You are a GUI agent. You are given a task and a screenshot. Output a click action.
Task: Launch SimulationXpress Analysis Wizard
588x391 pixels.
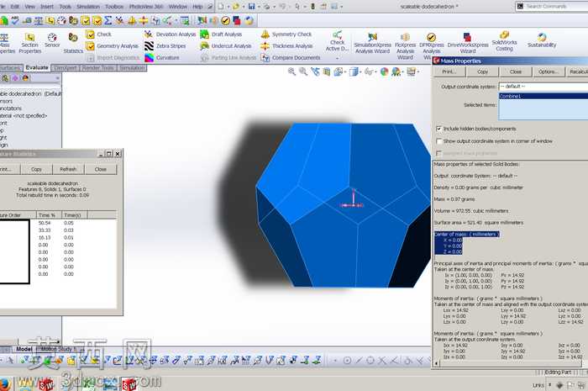coord(372,43)
